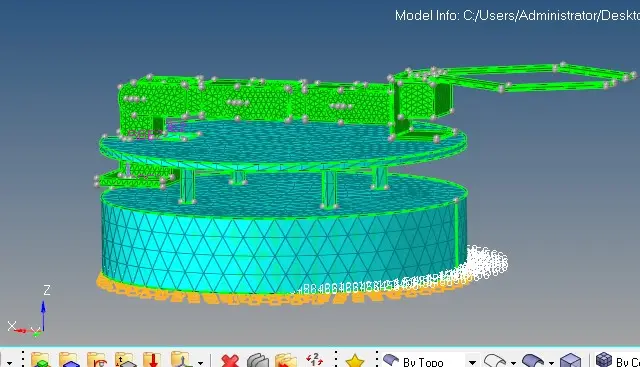The height and width of the screenshot is (367, 640).
Task: Open the blue-shape collector folder icon
Action: 69,360
